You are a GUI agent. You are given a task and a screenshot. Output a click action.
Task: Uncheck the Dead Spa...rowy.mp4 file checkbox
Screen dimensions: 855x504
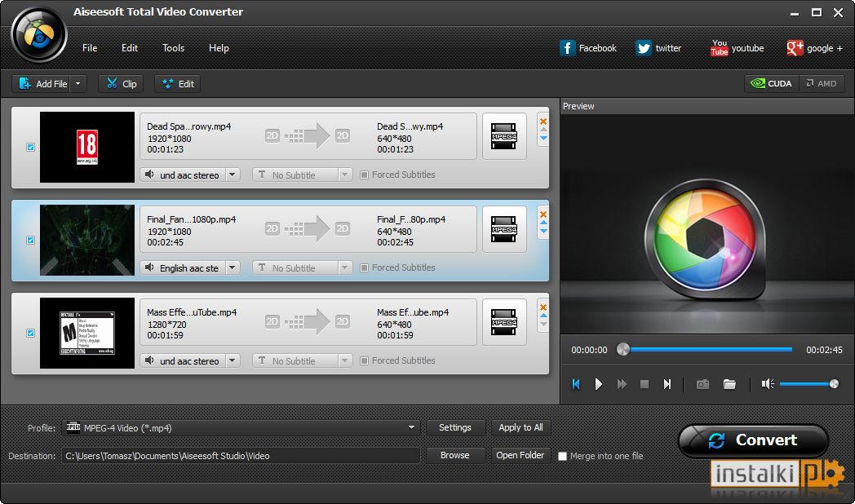(30, 147)
